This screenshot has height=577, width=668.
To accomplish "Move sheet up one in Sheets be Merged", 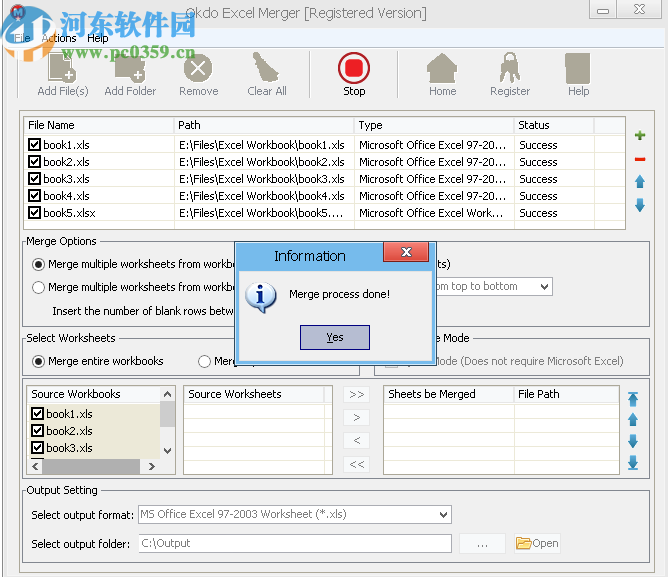I will [x=633, y=420].
